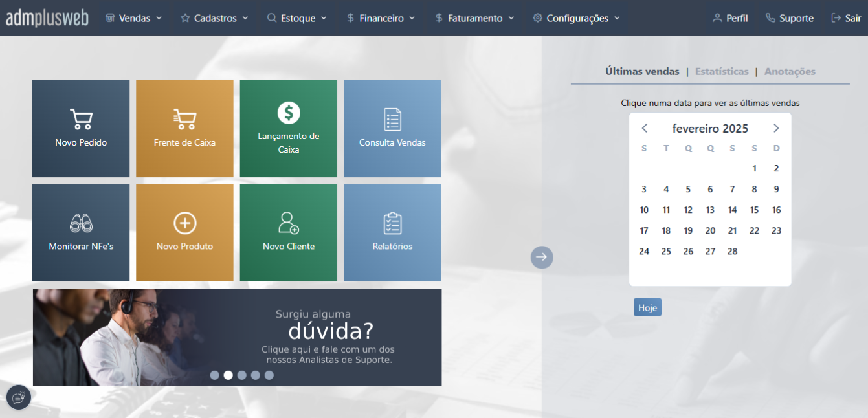868x418 pixels.
Task: Select the third carousel dot
Action: 241,375
